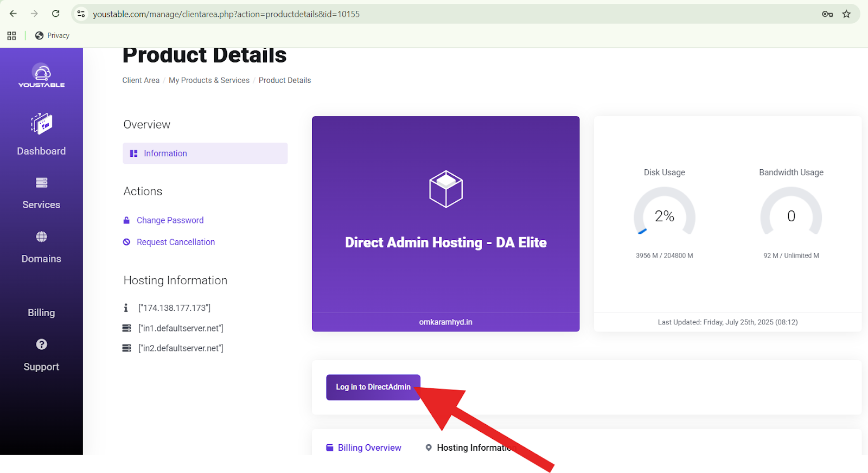The image size is (868, 473).
Task: Click server icon beside in2.defaultserver.net
Action: click(x=126, y=348)
